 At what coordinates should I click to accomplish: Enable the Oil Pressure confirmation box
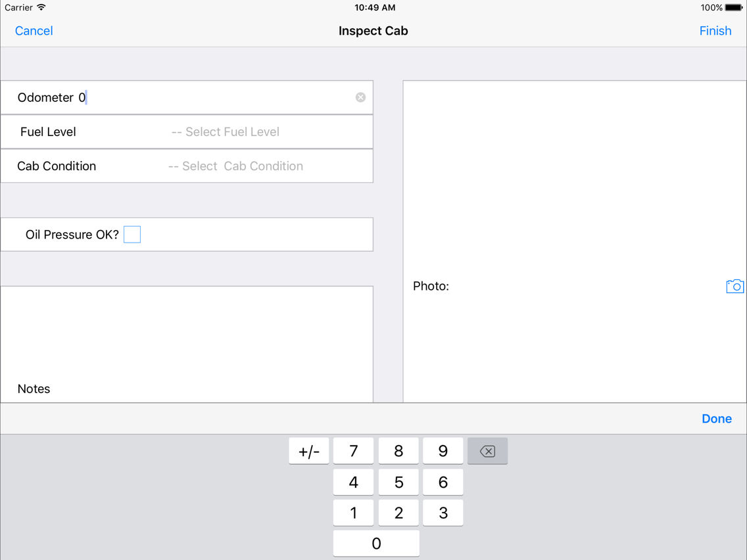pyautogui.click(x=132, y=234)
